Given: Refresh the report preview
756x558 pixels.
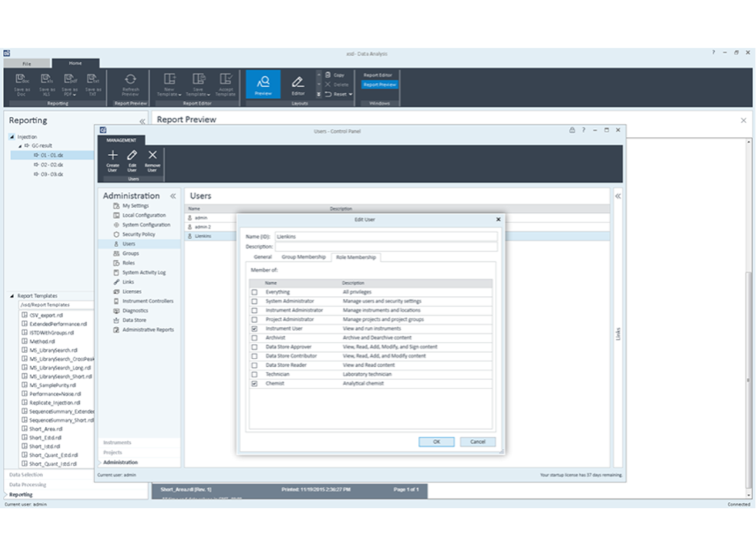Looking at the screenshot, I should pos(130,84).
